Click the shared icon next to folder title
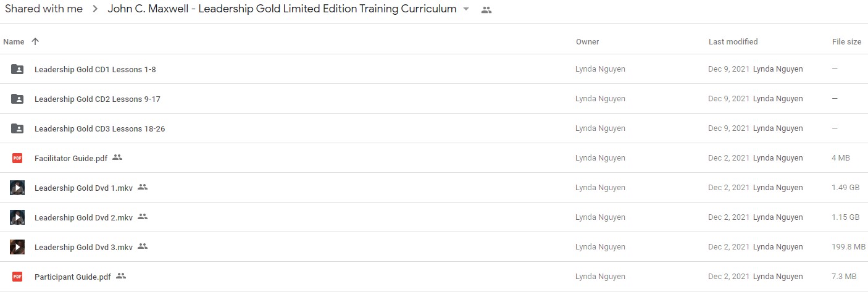The width and height of the screenshot is (868, 297). 486,10
